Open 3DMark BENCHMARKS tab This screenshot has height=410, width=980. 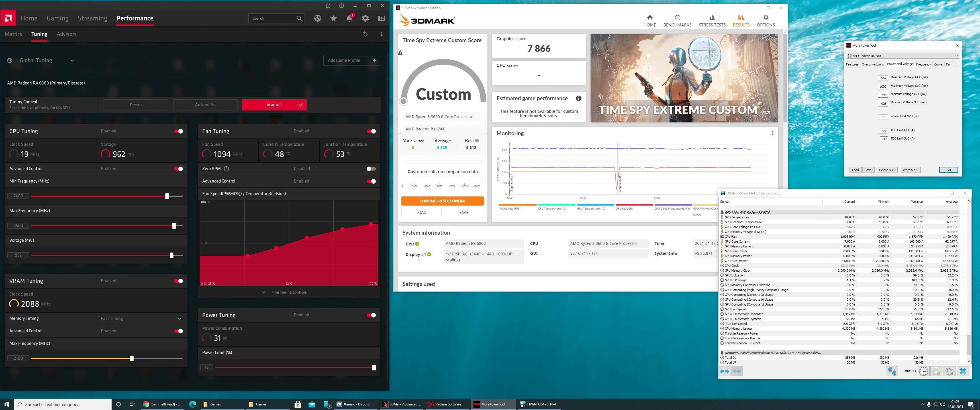(x=677, y=21)
